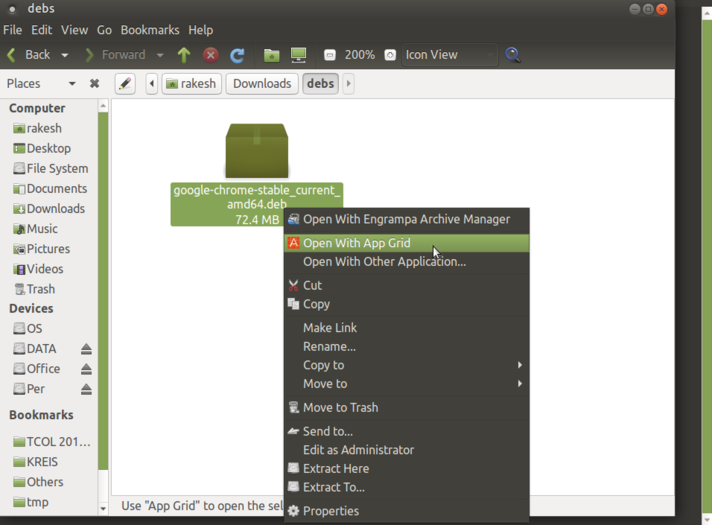Eject the Office device

[86, 369]
